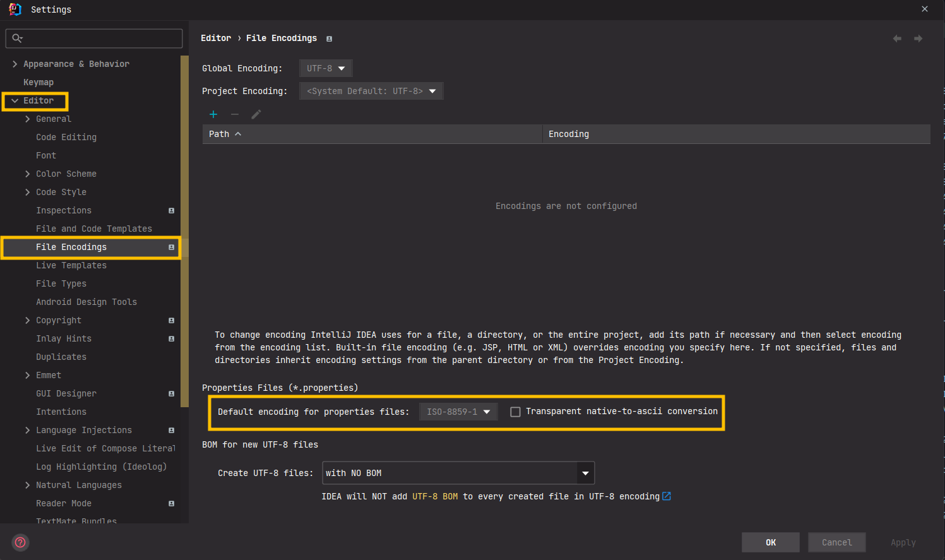Viewport: 945px width, 560px height.
Task: Click project icon next to Copyright
Action: tap(171, 321)
